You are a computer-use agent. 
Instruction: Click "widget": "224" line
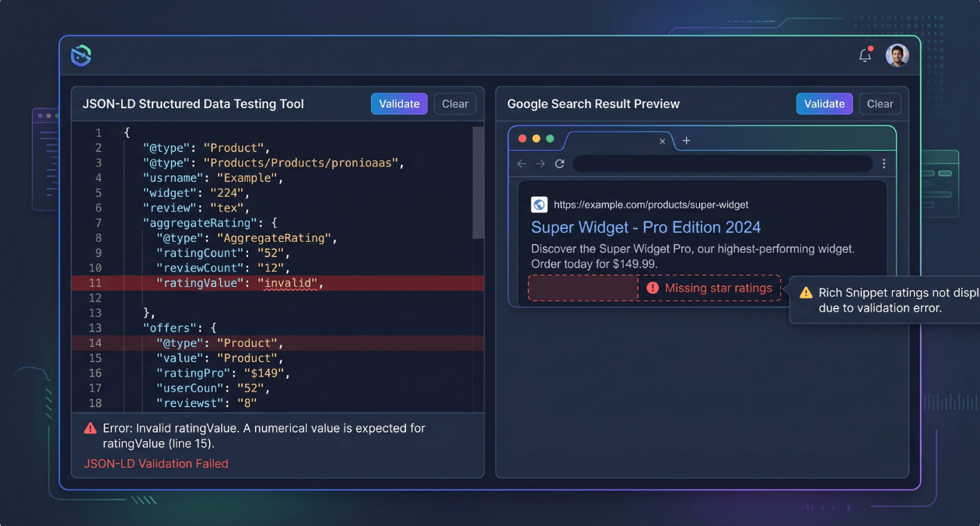(x=196, y=193)
